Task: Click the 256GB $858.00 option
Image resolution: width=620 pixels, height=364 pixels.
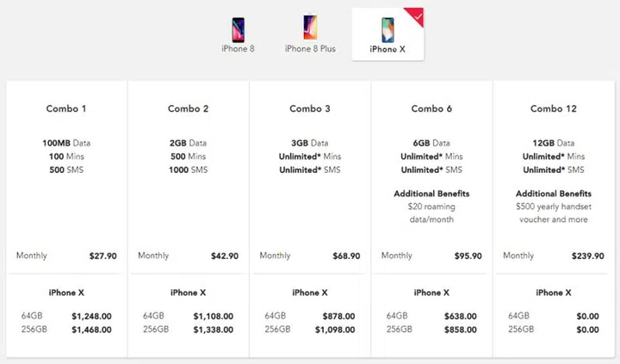Action: [460, 330]
